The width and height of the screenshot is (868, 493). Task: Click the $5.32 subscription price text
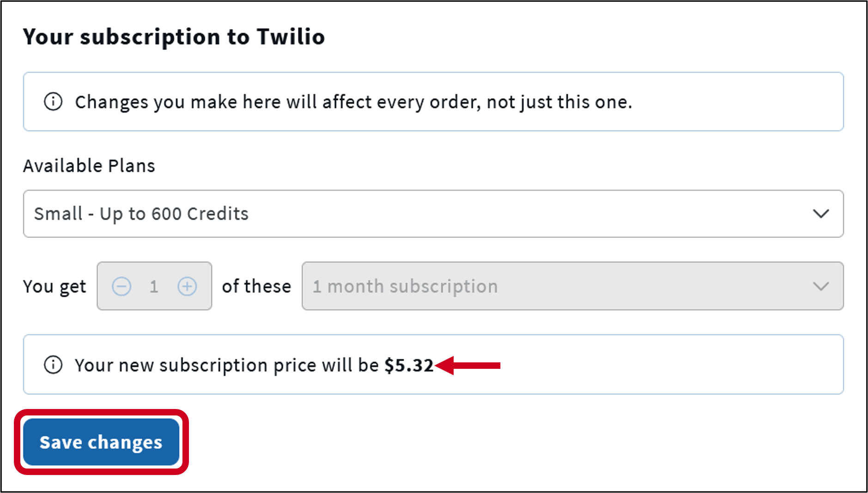coord(408,365)
